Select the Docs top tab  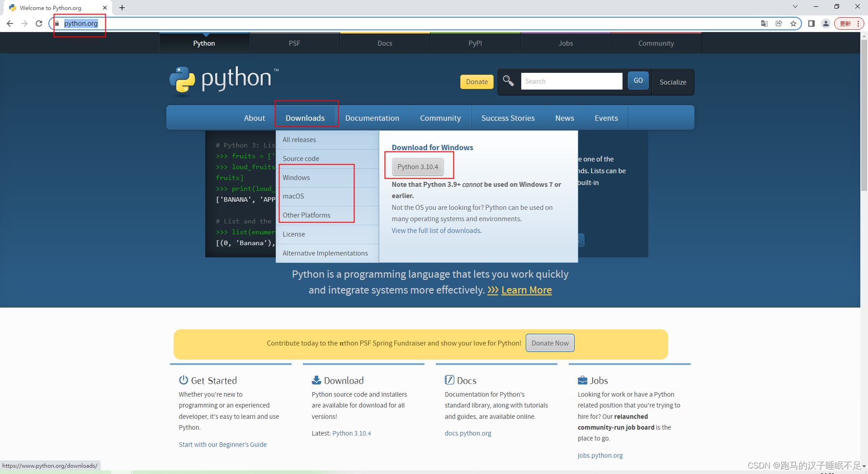pos(385,43)
